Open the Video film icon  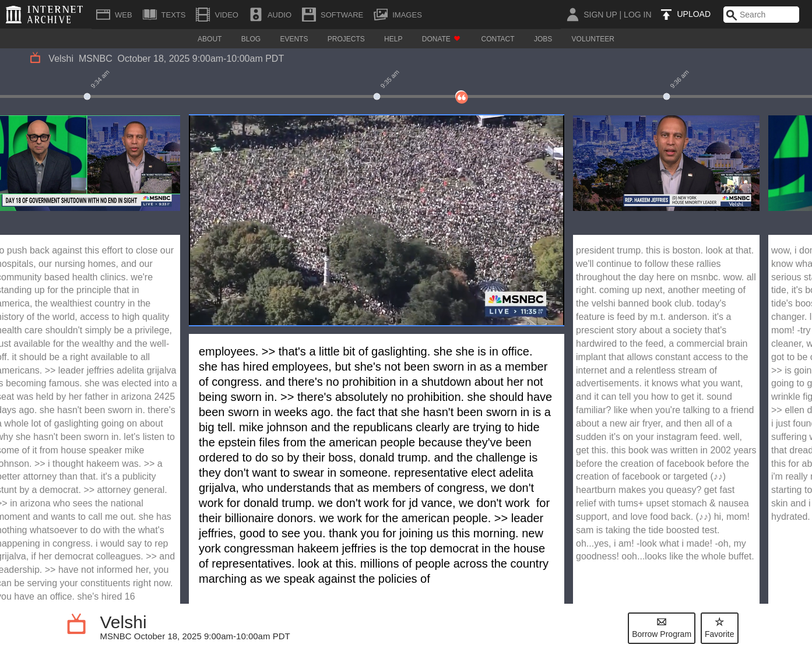tap(203, 15)
